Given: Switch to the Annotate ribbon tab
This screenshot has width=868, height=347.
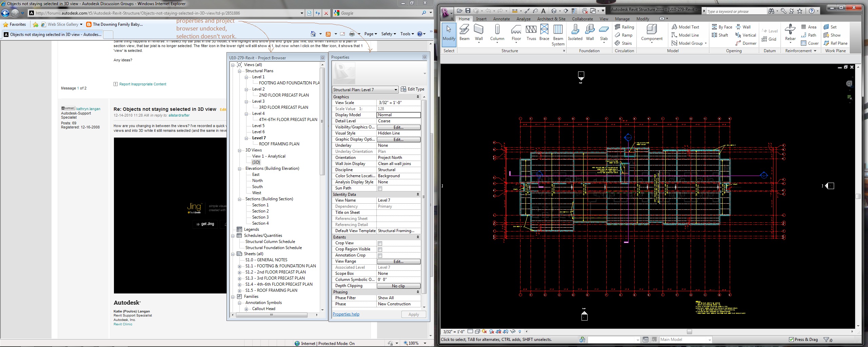Looking at the screenshot, I should [x=501, y=19].
